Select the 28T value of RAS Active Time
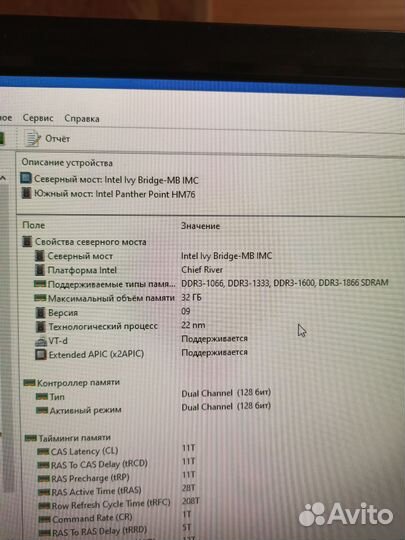Viewport: 405px width, 540px height. (189, 488)
